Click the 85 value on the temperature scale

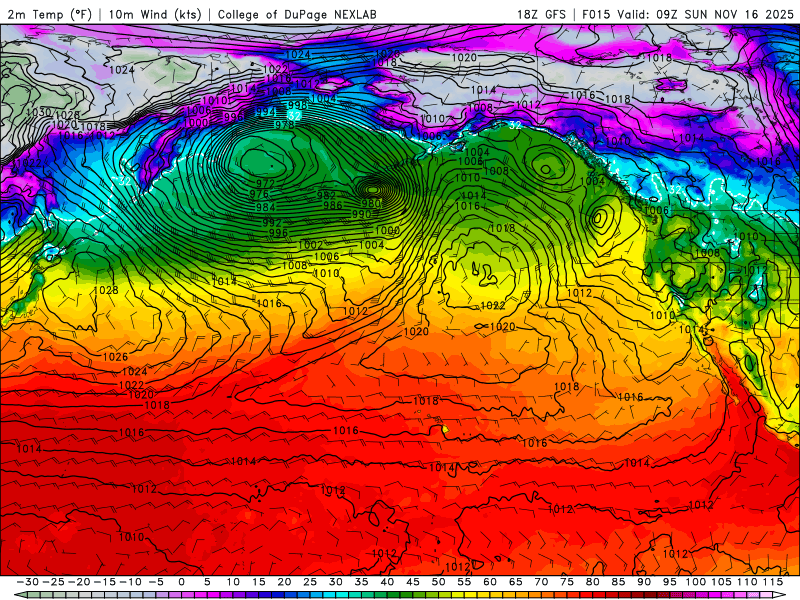(x=618, y=582)
